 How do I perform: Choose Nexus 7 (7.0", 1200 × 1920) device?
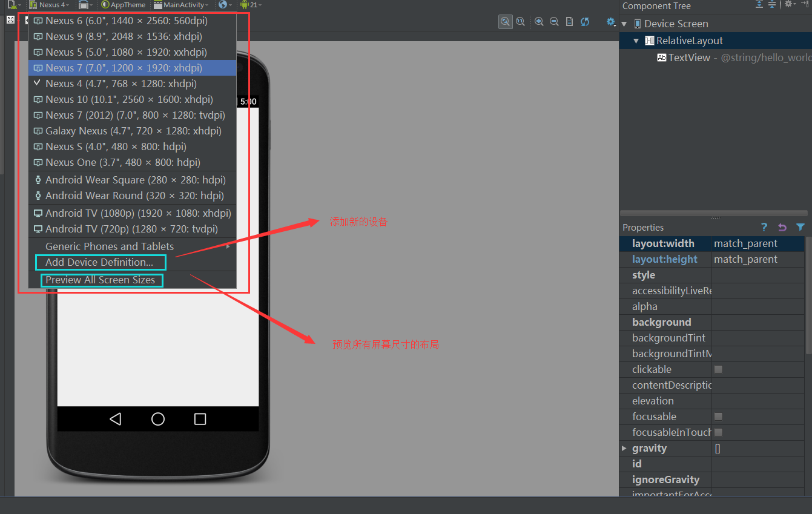tap(132, 68)
